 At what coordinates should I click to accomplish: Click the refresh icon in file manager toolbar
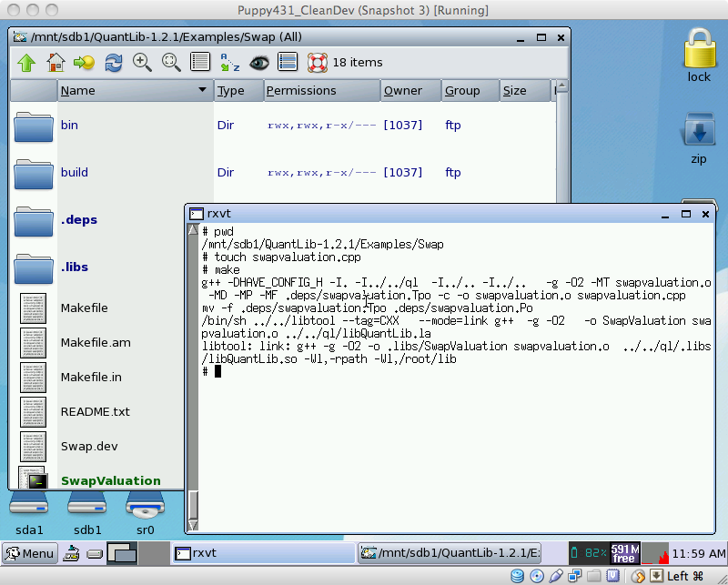pyautogui.click(x=114, y=63)
